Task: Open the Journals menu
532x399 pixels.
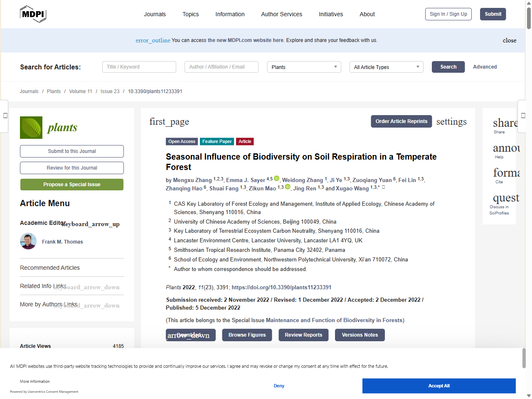Action: coord(155,14)
